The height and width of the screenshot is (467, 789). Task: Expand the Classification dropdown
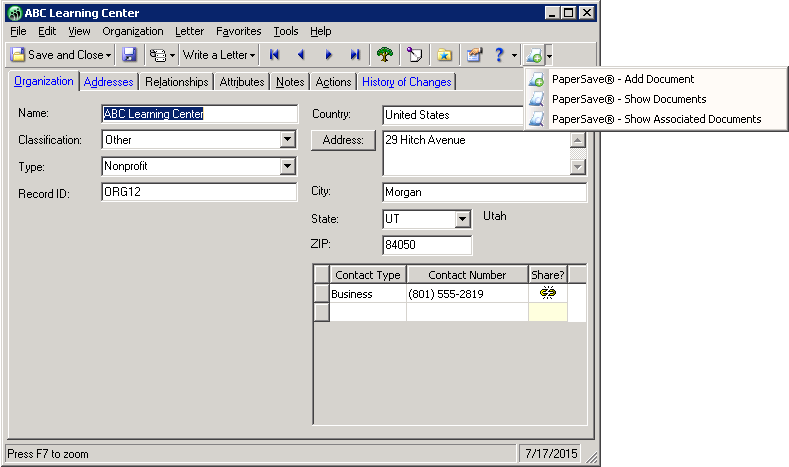pyautogui.click(x=287, y=139)
